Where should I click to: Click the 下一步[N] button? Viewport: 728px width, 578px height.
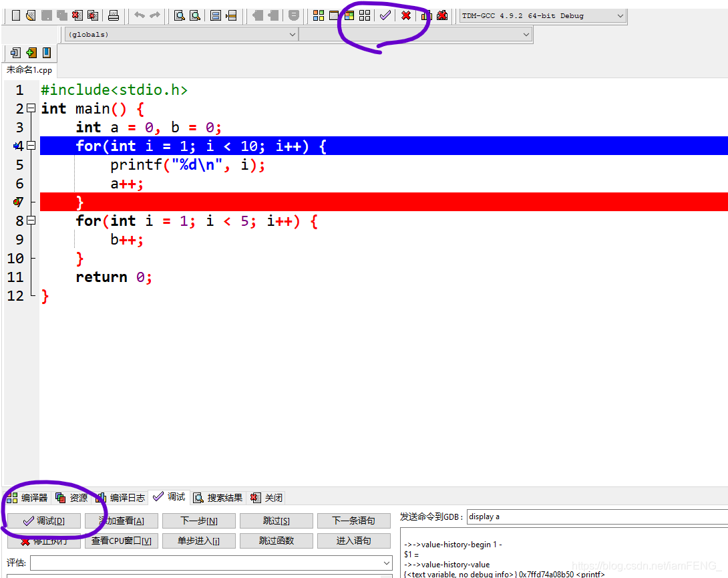click(x=199, y=521)
